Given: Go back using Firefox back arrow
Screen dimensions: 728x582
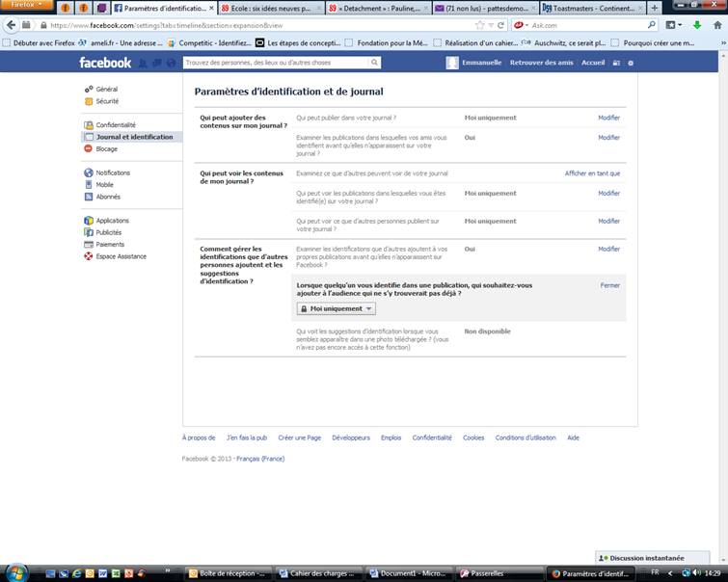Looking at the screenshot, I should [12, 25].
